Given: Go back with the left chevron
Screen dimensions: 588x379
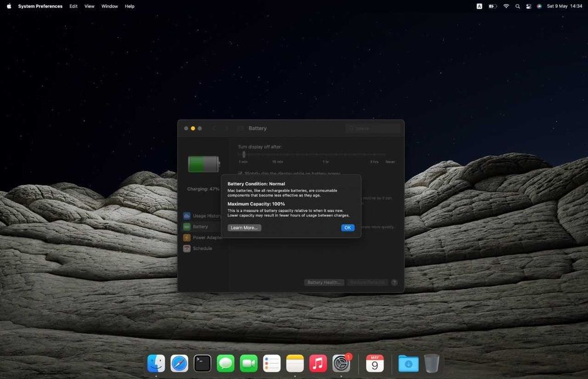Looking at the screenshot, I should coord(214,128).
